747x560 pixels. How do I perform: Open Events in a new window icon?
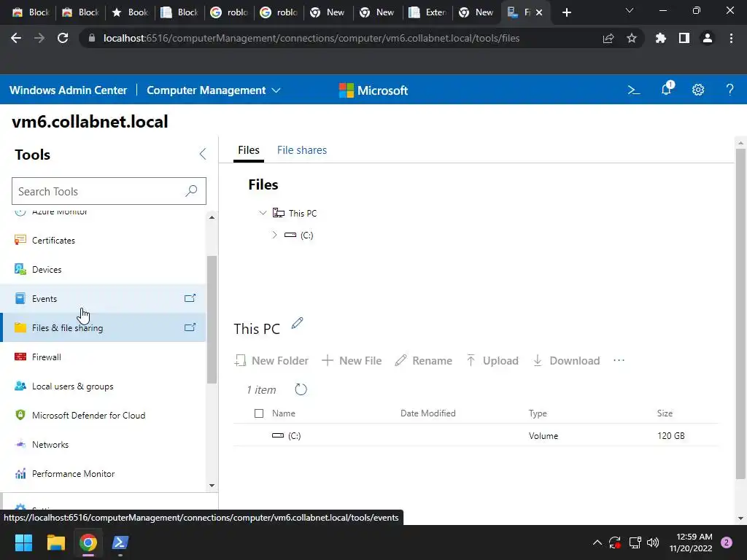(190, 298)
